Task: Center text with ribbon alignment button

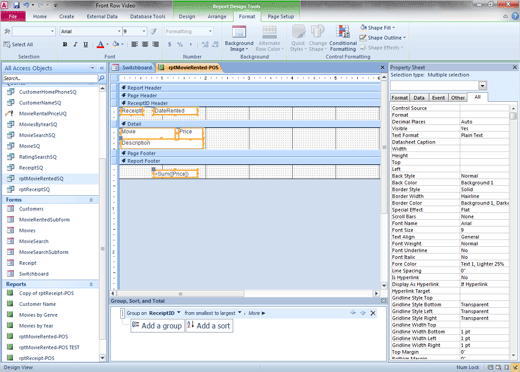Action: coord(145,44)
